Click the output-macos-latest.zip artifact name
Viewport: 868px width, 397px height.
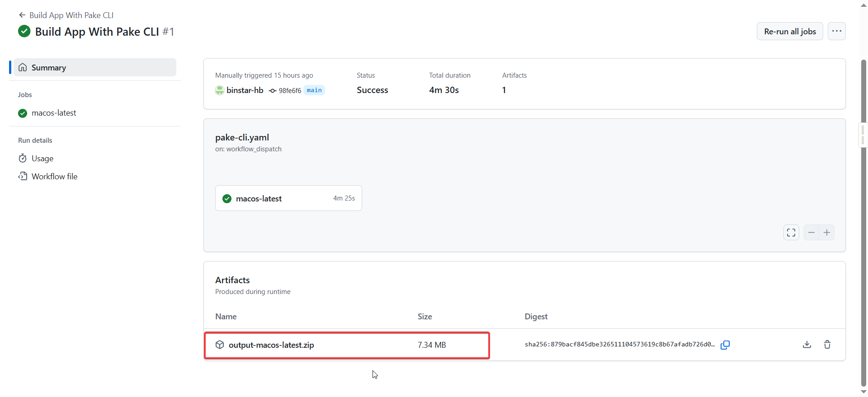point(271,345)
